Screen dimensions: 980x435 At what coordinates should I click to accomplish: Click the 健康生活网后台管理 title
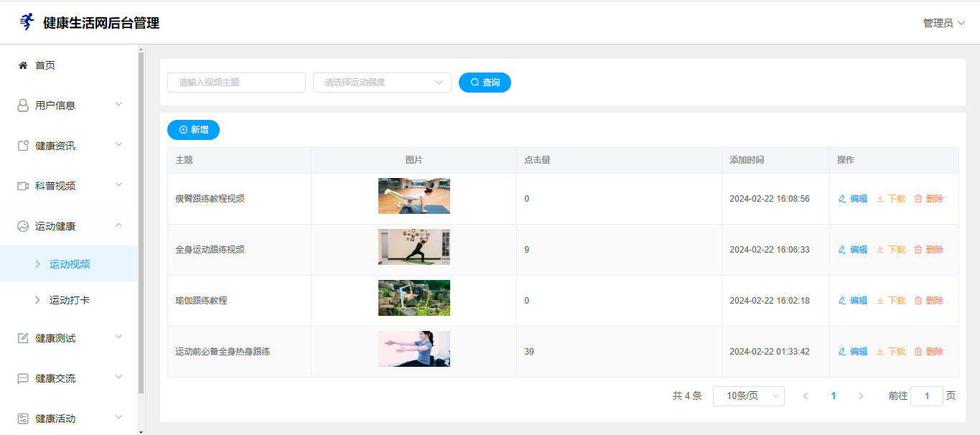click(101, 23)
